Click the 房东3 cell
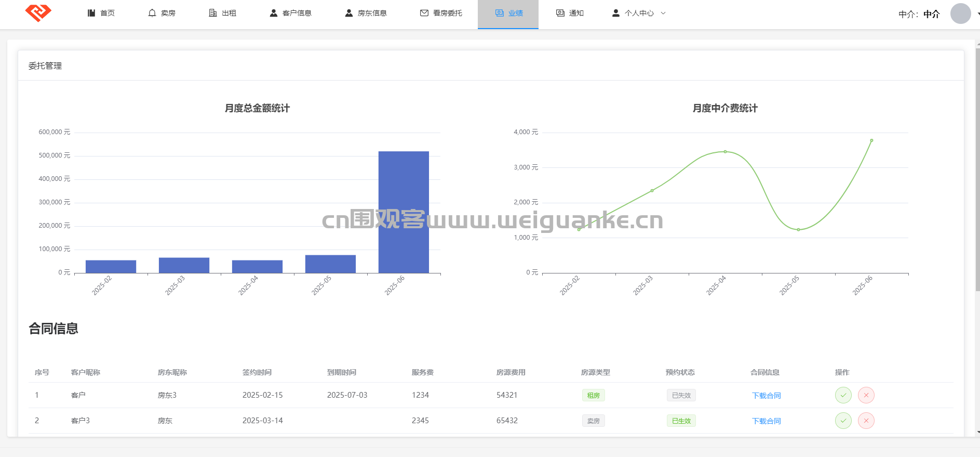The image size is (980, 457). pos(167,395)
